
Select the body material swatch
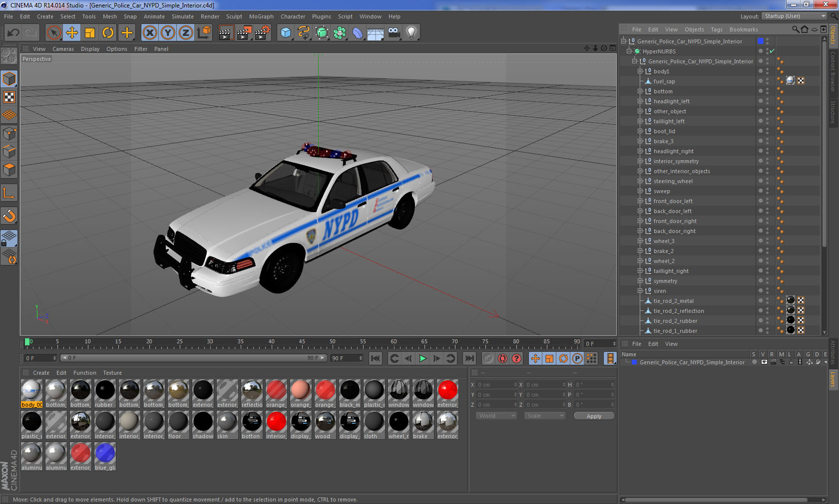point(31,390)
